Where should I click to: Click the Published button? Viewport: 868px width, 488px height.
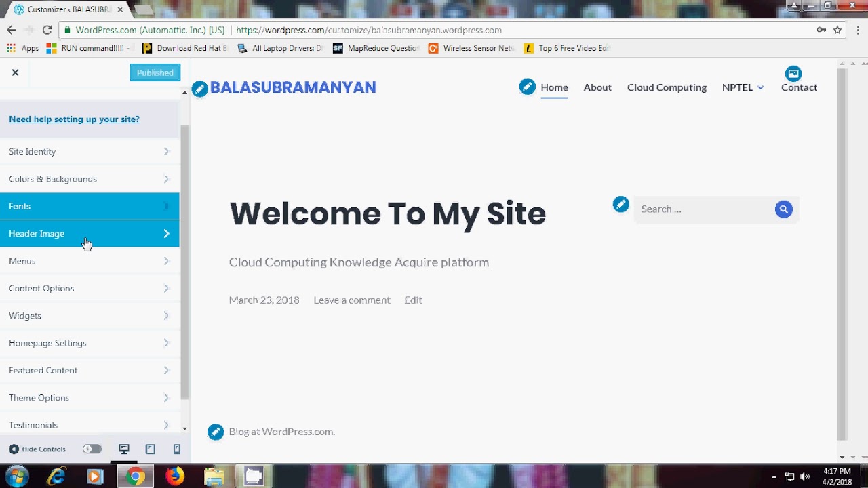click(155, 73)
